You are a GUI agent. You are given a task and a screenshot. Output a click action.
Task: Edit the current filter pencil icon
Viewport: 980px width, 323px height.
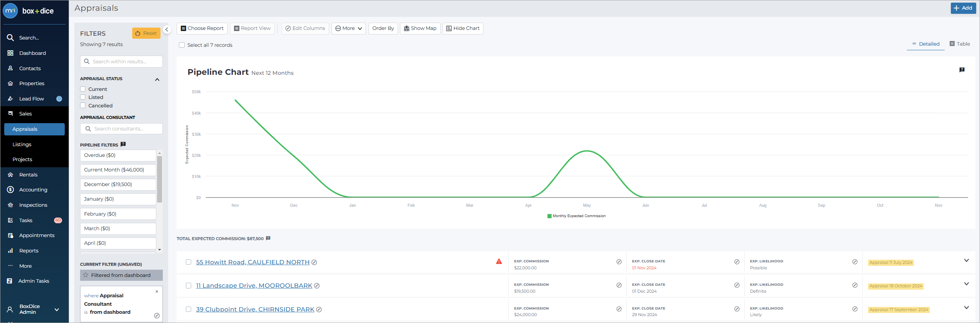click(x=157, y=316)
